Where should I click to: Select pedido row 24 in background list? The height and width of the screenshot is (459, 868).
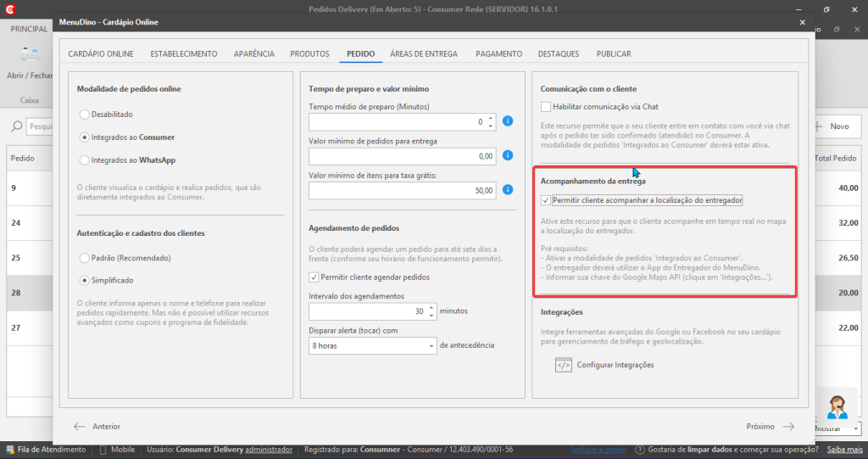[x=30, y=223]
